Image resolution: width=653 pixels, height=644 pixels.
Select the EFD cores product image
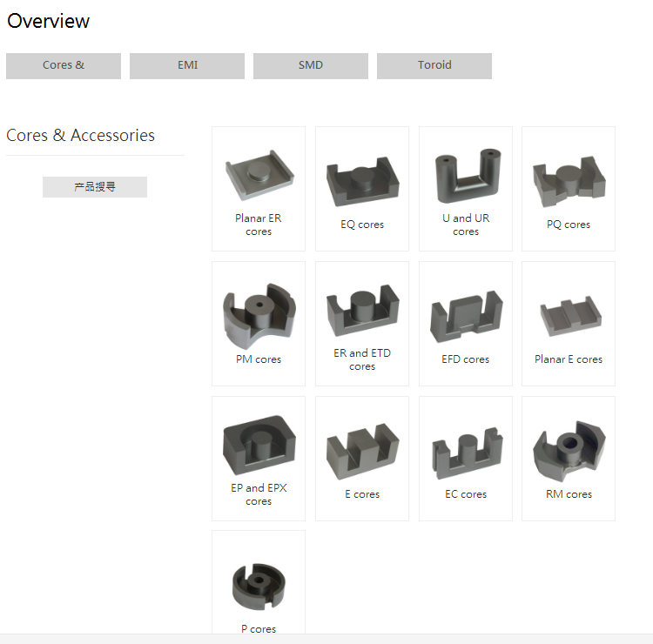[x=465, y=315]
